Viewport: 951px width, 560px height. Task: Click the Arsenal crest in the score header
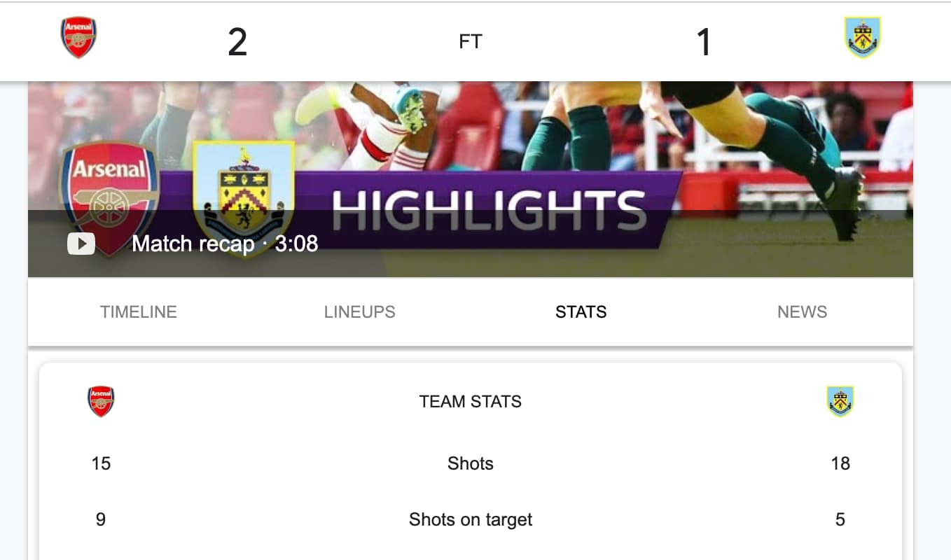[x=78, y=38]
